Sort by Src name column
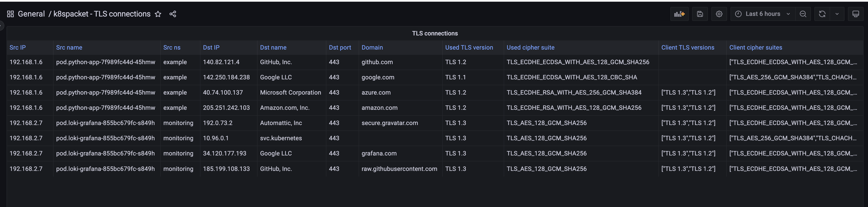Viewport: 868px width, 207px height. (69, 47)
